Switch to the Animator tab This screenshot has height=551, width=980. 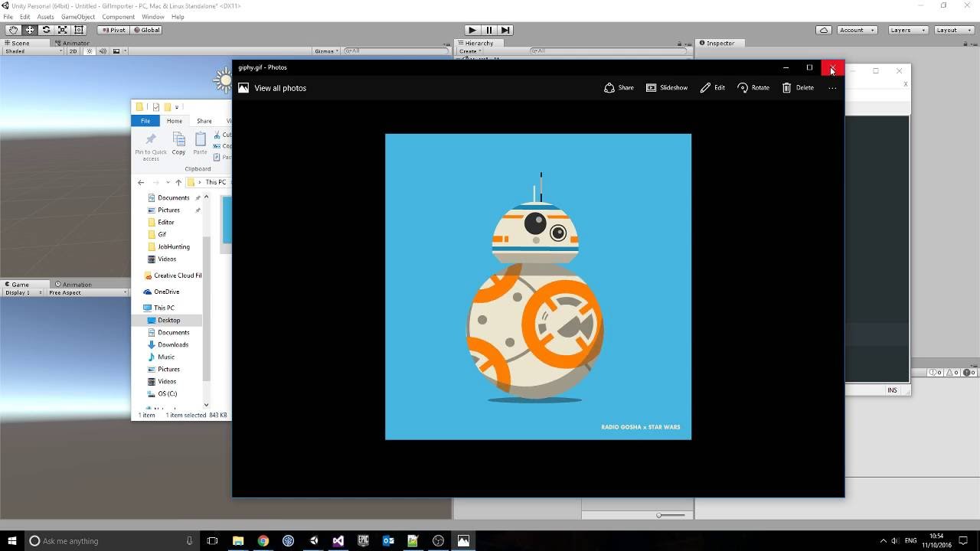[72, 44]
